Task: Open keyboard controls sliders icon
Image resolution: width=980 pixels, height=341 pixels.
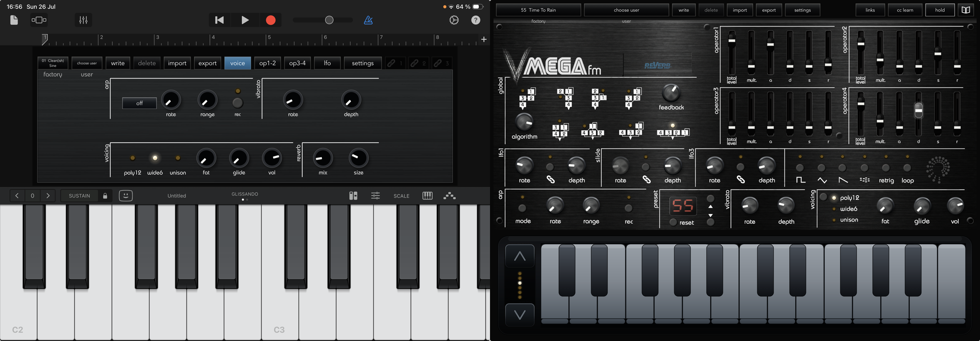Action: point(375,195)
